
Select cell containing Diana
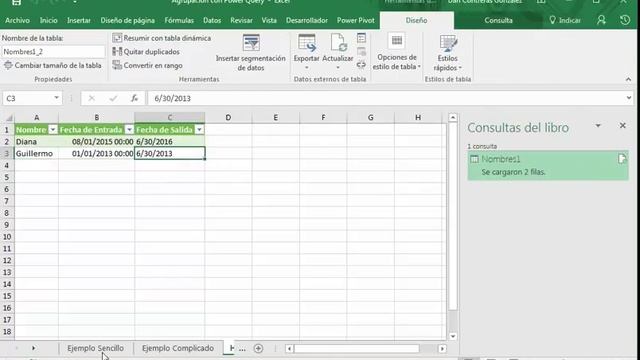[x=37, y=142]
